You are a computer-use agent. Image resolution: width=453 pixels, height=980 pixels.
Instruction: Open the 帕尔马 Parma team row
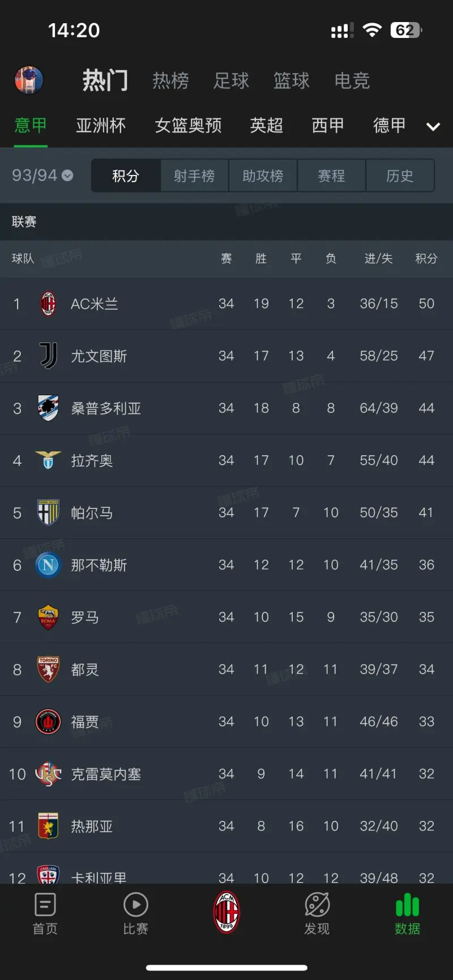pyautogui.click(x=226, y=513)
